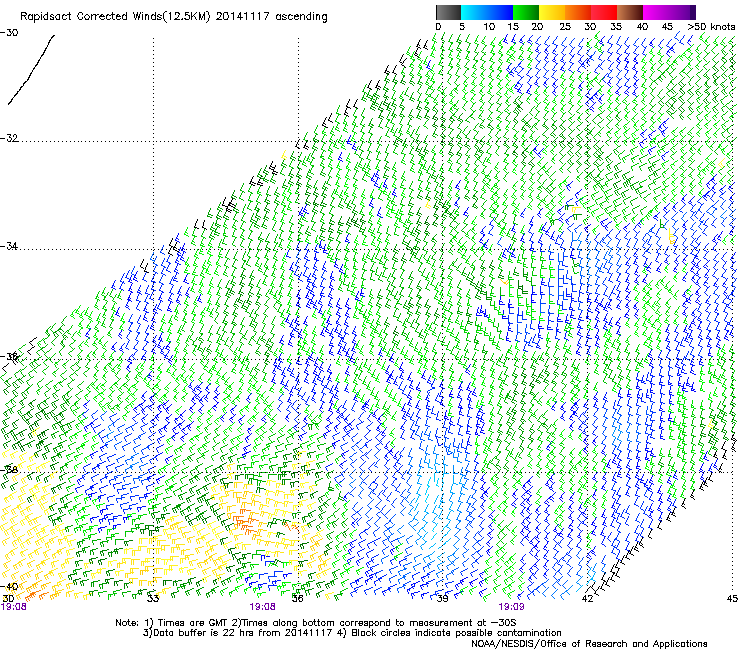This screenshot has height=650, width=740.
Task: Click the 'Data buffer is 22 hrs' note line
Action: [352, 633]
